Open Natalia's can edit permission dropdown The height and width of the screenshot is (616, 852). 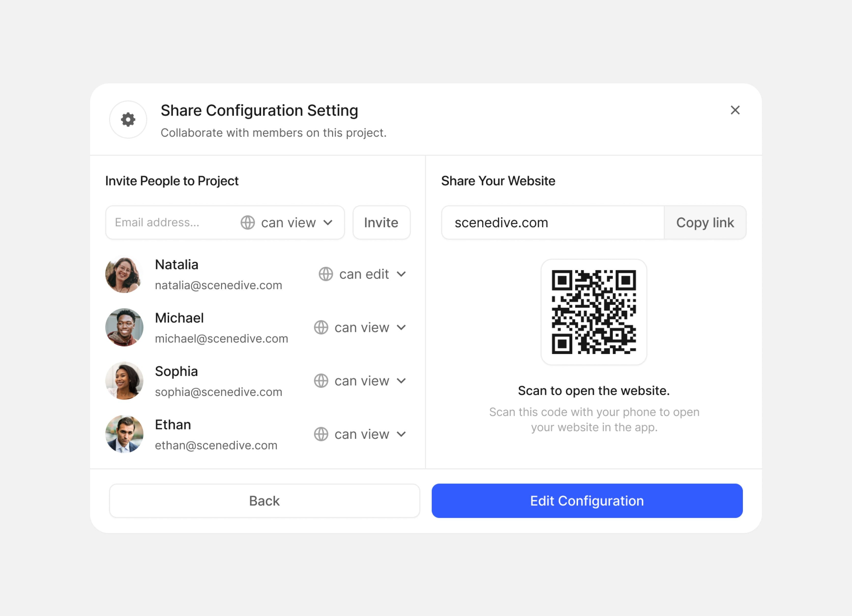(x=362, y=274)
